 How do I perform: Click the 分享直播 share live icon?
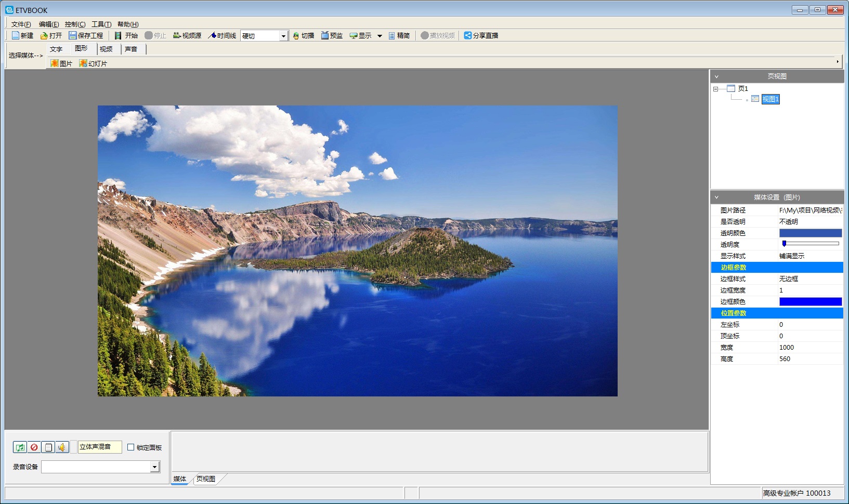point(468,35)
